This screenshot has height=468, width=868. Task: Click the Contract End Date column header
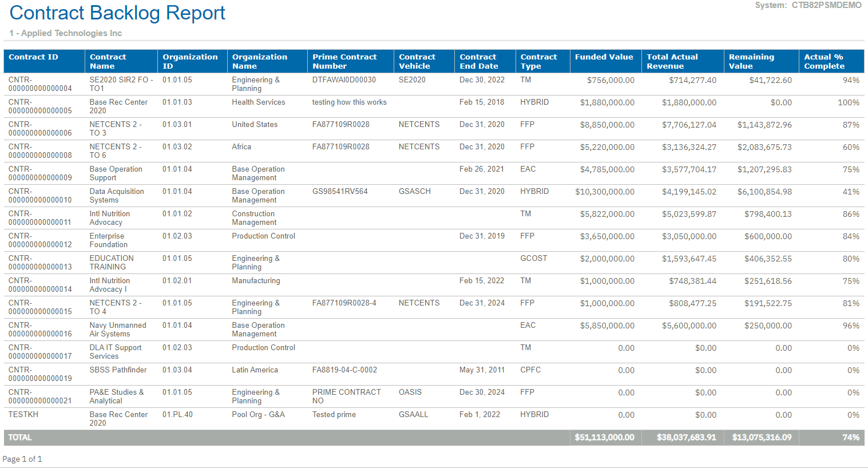tap(478, 61)
